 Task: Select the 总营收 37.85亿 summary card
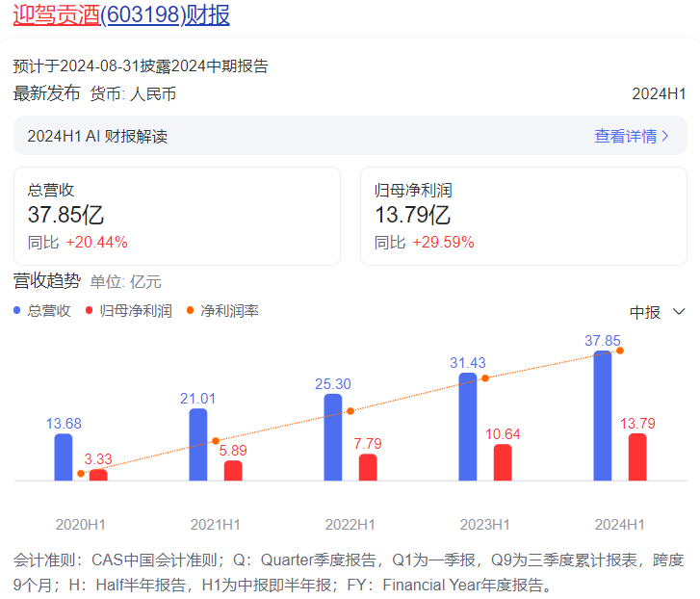click(x=177, y=216)
